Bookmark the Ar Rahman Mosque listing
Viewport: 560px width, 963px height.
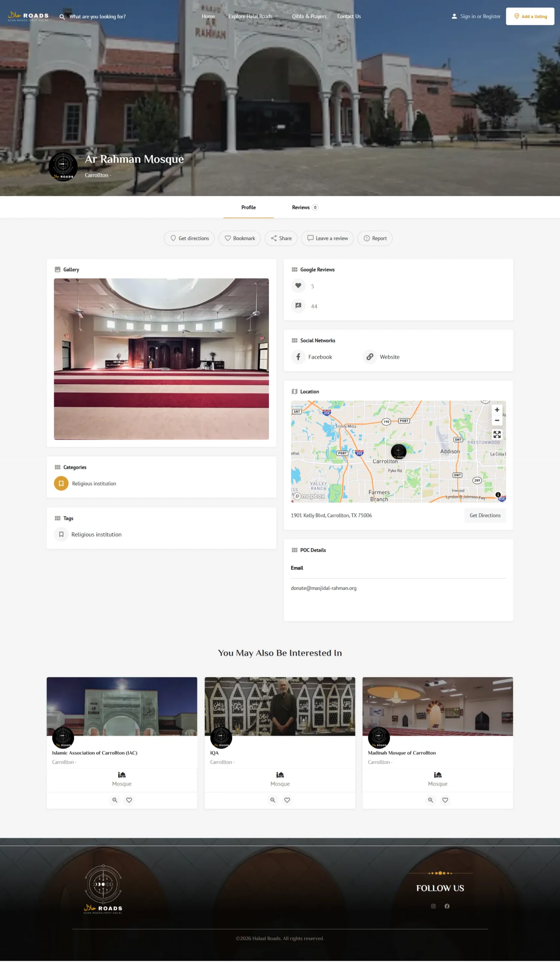[240, 238]
